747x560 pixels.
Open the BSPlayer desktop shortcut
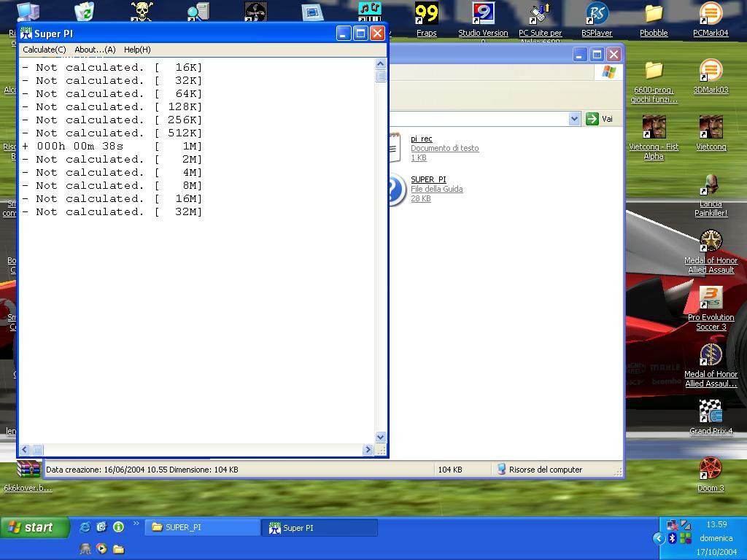(x=597, y=20)
